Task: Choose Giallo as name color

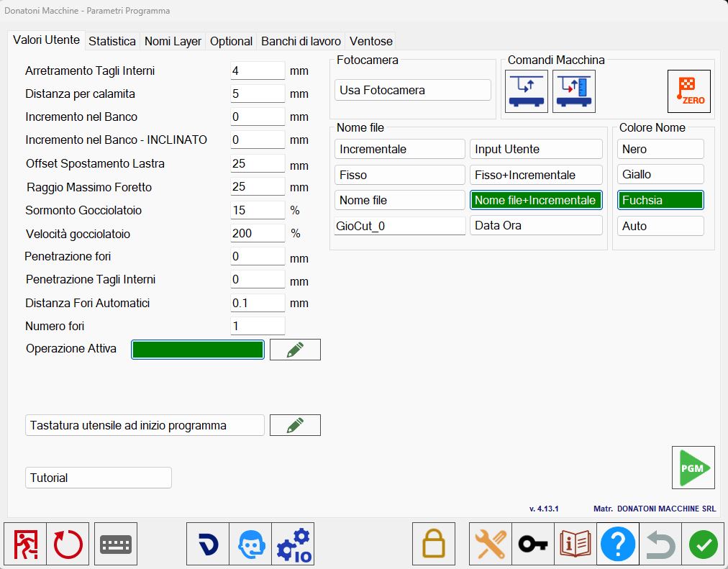Action: tap(660, 175)
